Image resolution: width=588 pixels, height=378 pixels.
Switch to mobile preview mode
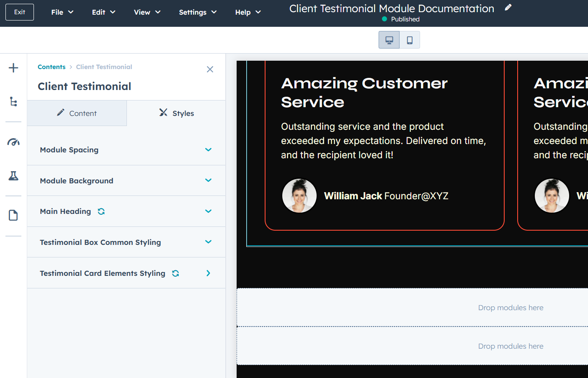click(410, 40)
